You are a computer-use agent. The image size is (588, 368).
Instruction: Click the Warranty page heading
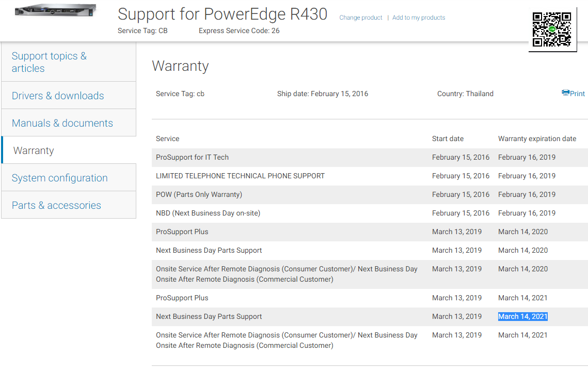tap(180, 66)
